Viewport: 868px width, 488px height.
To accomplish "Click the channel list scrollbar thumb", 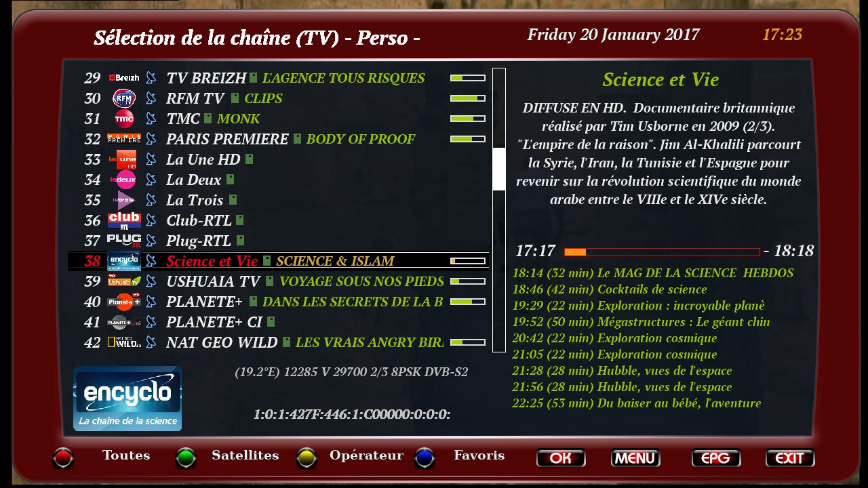I will pyautogui.click(x=499, y=169).
